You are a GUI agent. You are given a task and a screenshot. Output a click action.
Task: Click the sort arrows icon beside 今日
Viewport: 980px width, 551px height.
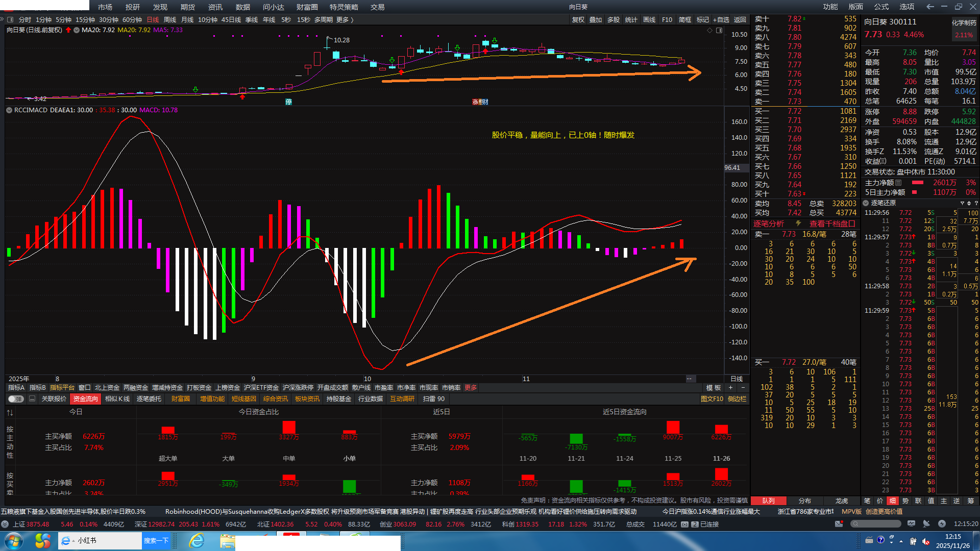10,412
